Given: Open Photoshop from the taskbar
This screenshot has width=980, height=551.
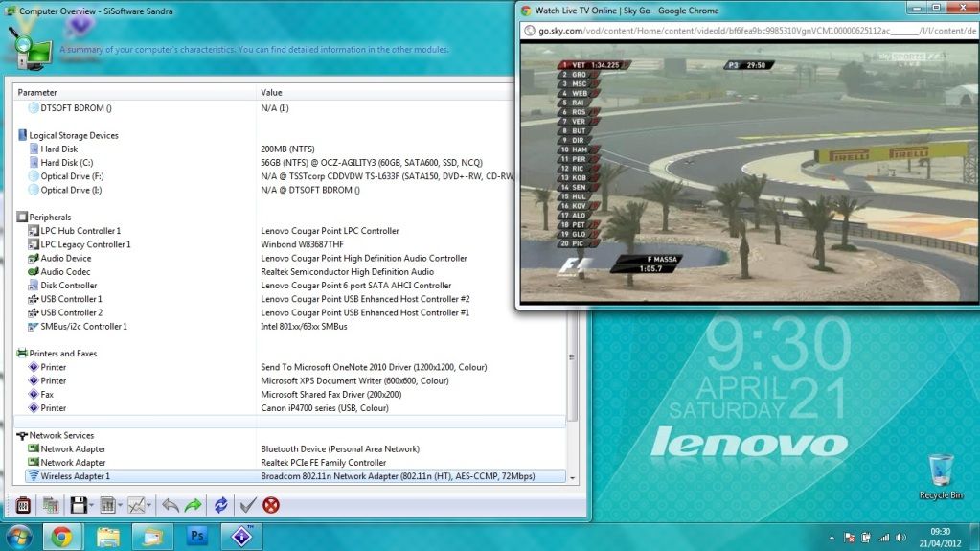Looking at the screenshot, I should click(197, 536).
